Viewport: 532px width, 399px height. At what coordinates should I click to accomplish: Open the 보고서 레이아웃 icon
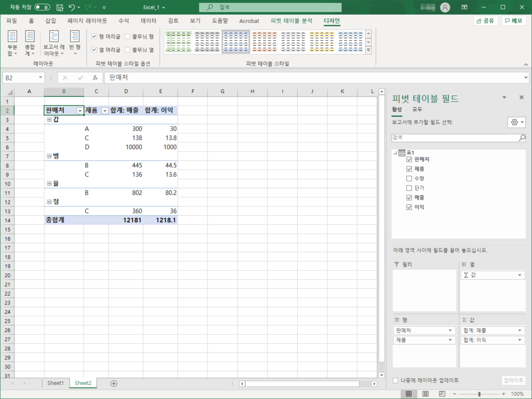54,43
